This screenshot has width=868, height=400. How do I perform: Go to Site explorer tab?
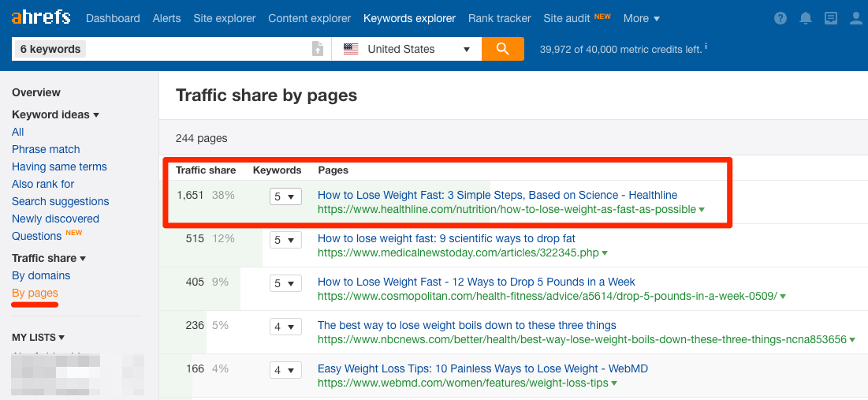tap(225, 18)
